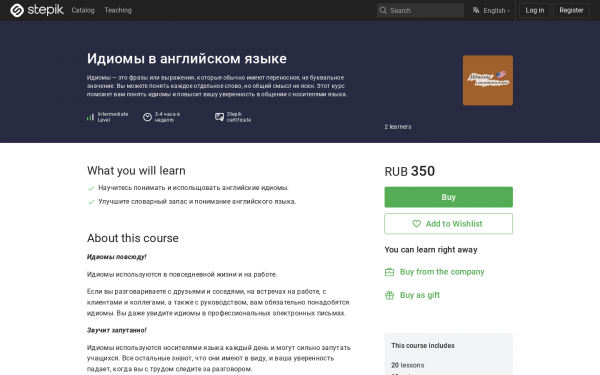Screen dimensions: 600x375
Task: Click the Intermediate Level label
Action: click(112, 117)
